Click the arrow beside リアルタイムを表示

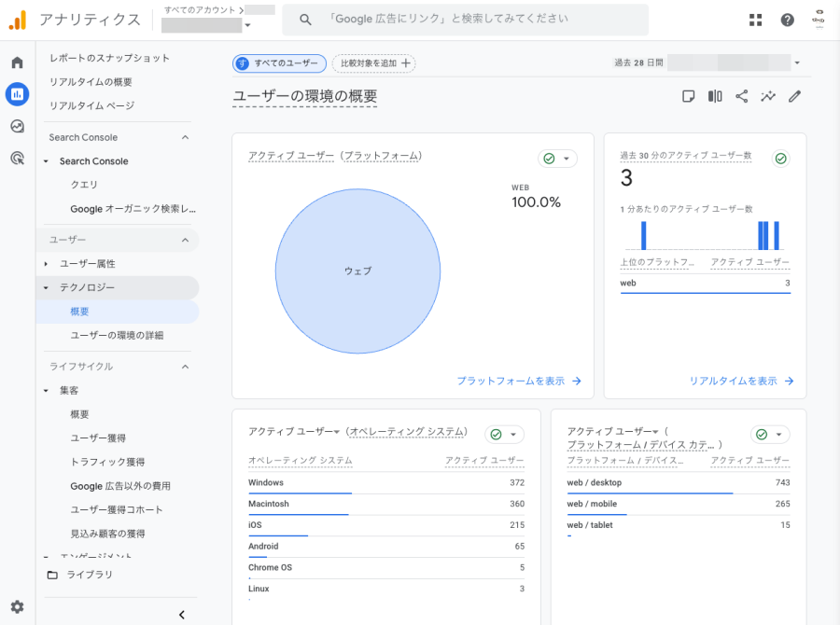click(789, 381)
